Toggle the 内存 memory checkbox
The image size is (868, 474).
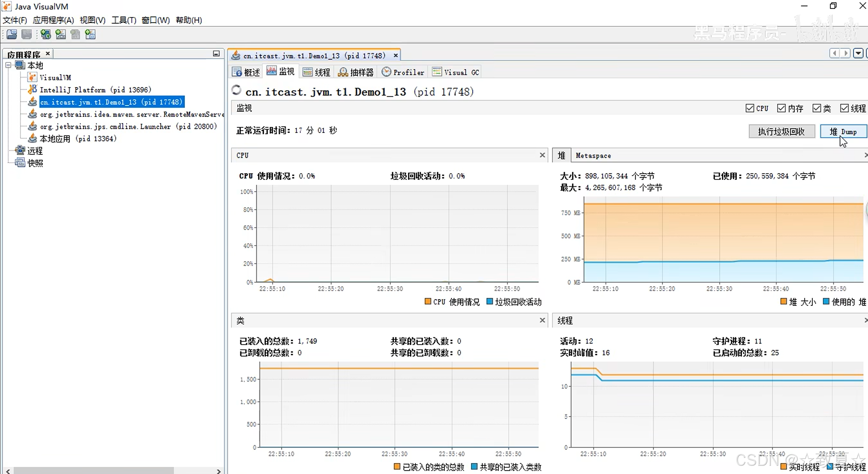click(781, 108)
